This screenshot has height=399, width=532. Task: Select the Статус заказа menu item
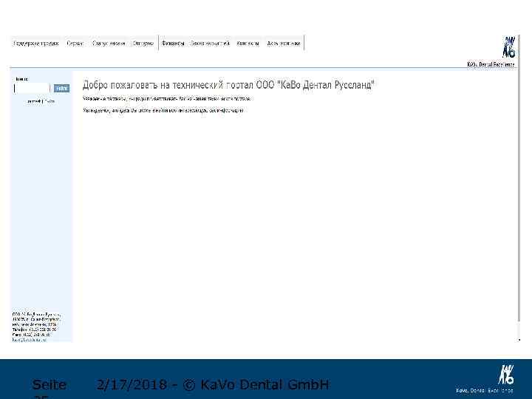pyautogui.click(x=109, y=44)
